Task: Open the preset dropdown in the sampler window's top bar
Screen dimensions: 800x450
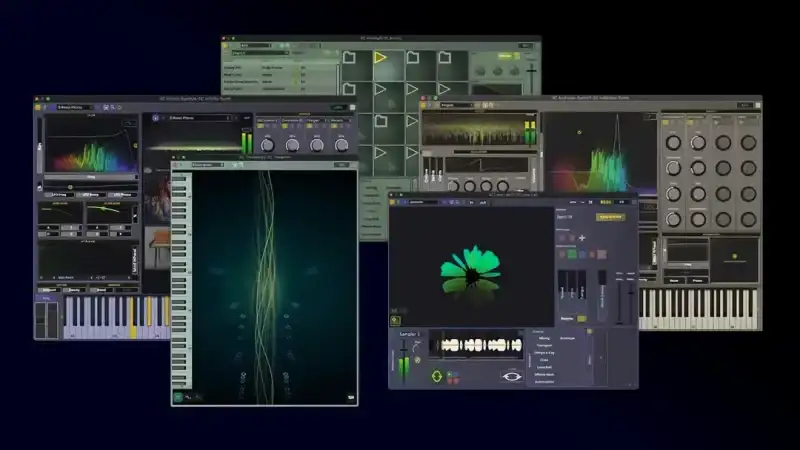Action: tap(423, 202)
